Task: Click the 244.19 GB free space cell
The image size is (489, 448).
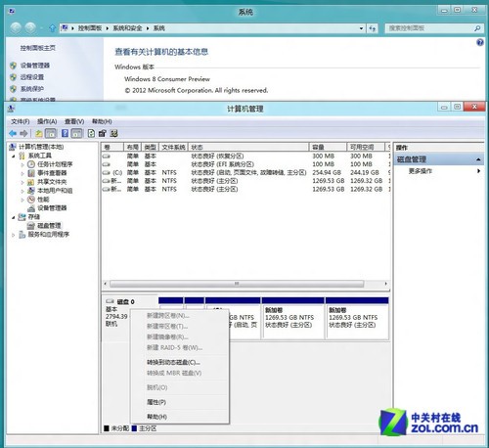Action: tap(365, 172)
